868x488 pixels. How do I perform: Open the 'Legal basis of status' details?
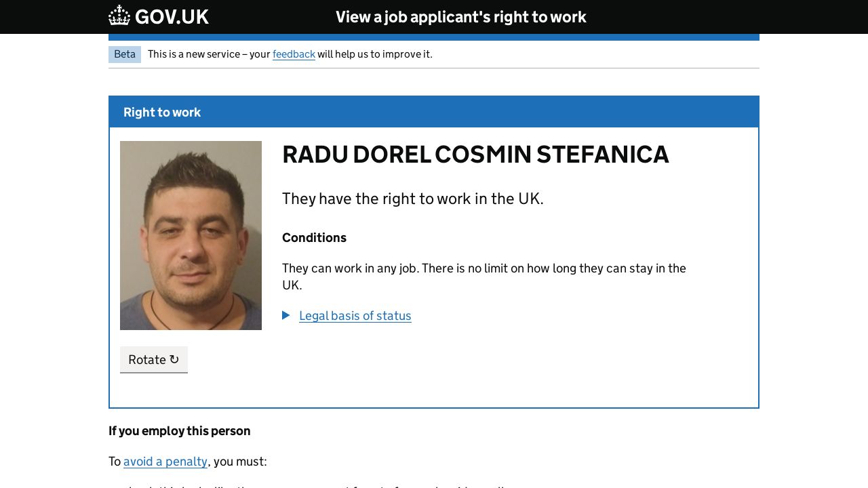pos(355,316)
